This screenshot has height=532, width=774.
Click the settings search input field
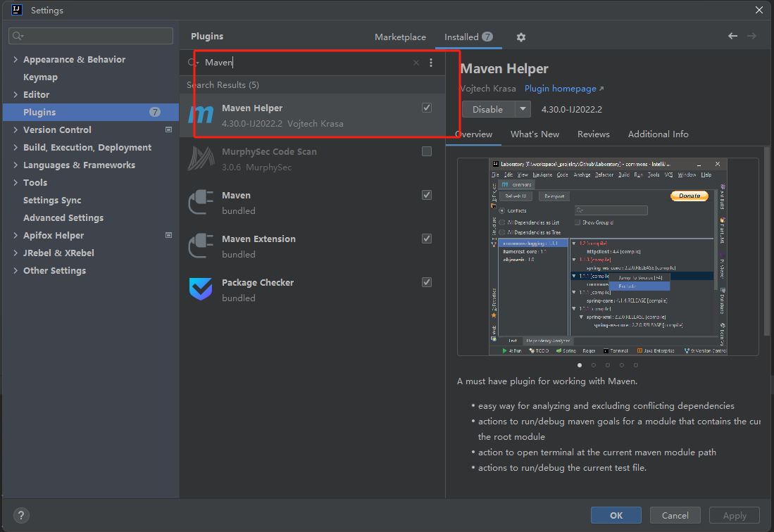(x=91, y=36)
